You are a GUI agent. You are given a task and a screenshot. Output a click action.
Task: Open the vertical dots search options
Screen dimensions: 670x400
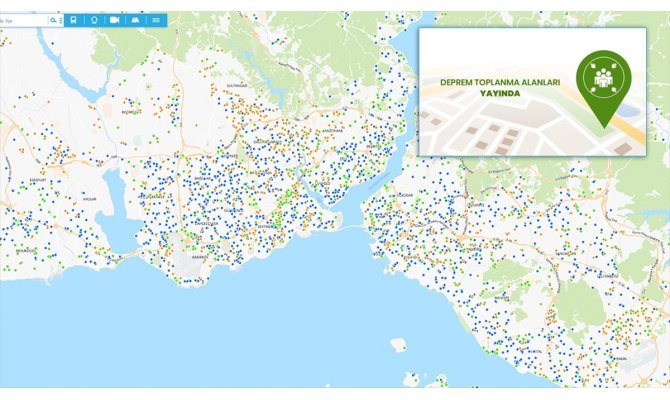(62, 19)
